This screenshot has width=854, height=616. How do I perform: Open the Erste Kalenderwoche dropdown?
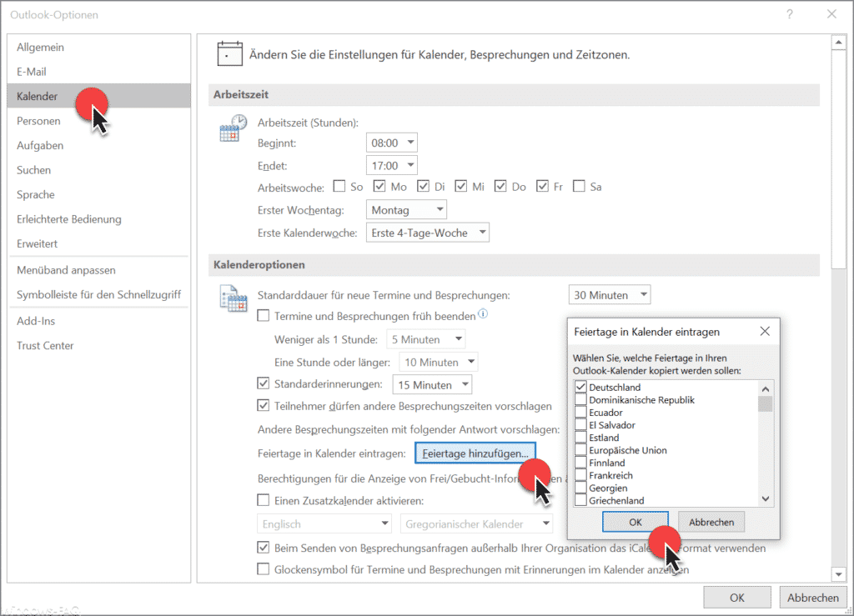[428, 233]
